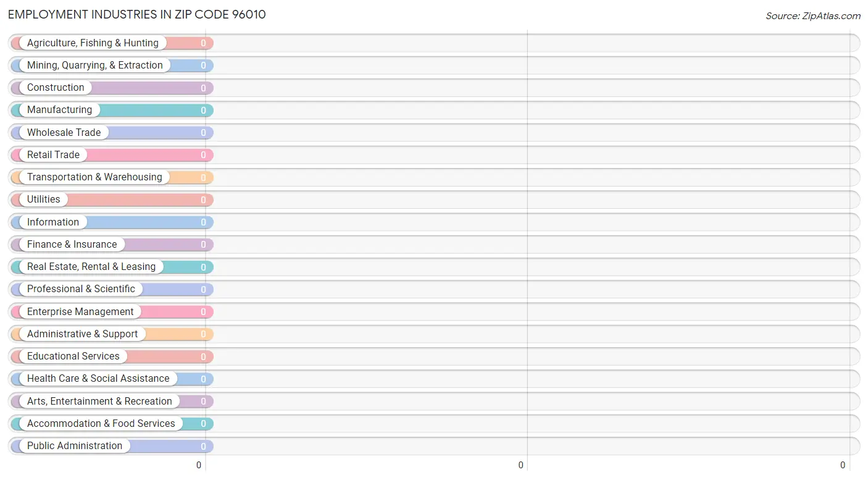This screenshot has height=480, width=868.
Task: Select the Manufacturing bar label
Action: click(x=59, y=110)
